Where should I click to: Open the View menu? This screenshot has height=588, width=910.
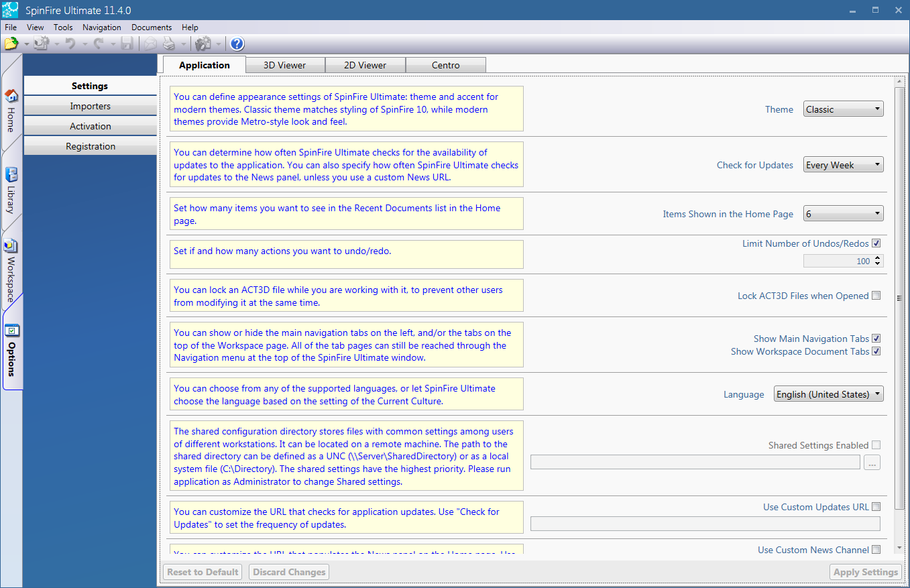click(x=36, y=27)
